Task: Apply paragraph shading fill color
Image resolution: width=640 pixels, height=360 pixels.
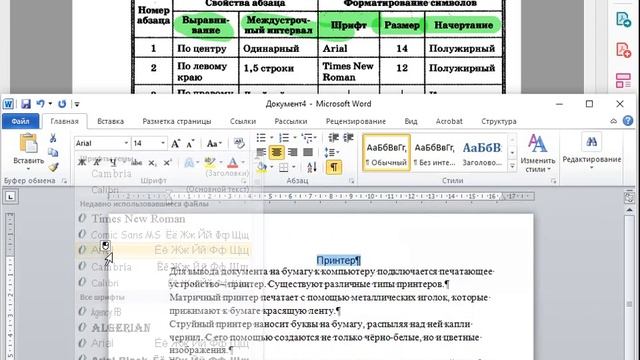Action: click(262, 167)
